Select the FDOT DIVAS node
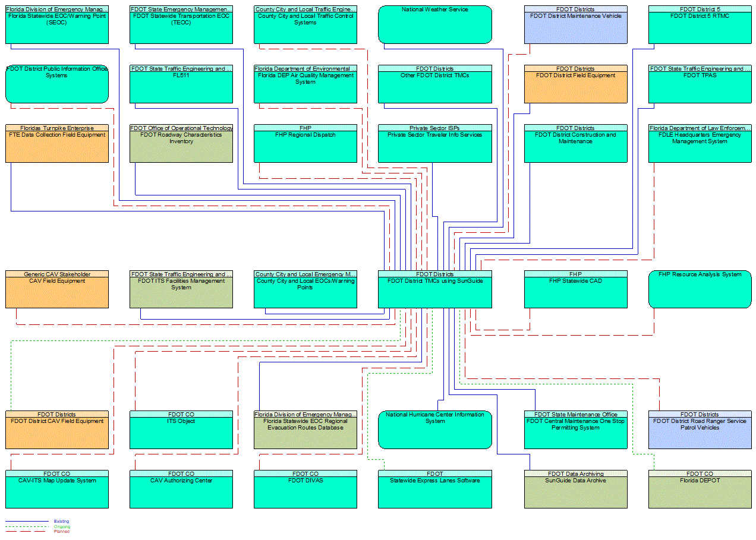Image resolution: width=756 pixels, height=540 pixels. tap(305, 489)
